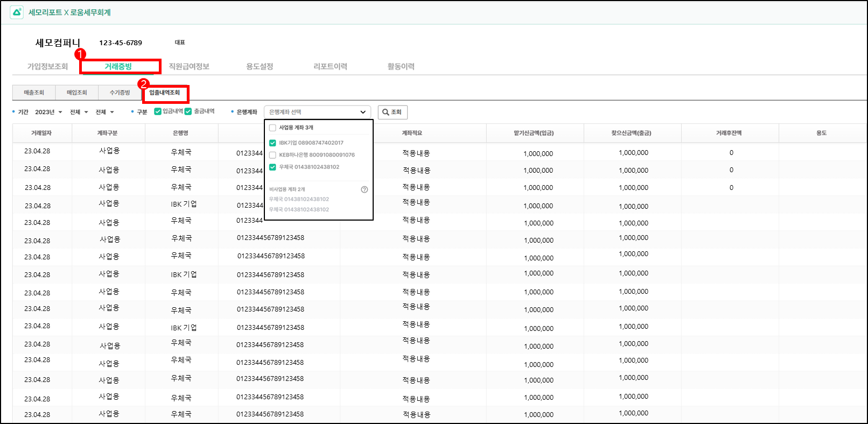Uncheck the checked 우체국 account checkbox
The image size is (868, 424).
coord(272,167)
